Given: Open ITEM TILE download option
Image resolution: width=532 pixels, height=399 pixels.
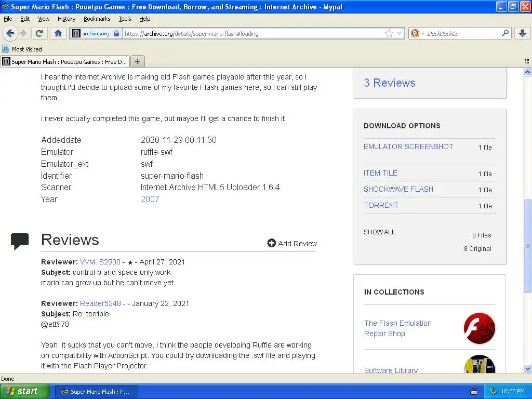Looking at the screenshot, I should (380, 173).
